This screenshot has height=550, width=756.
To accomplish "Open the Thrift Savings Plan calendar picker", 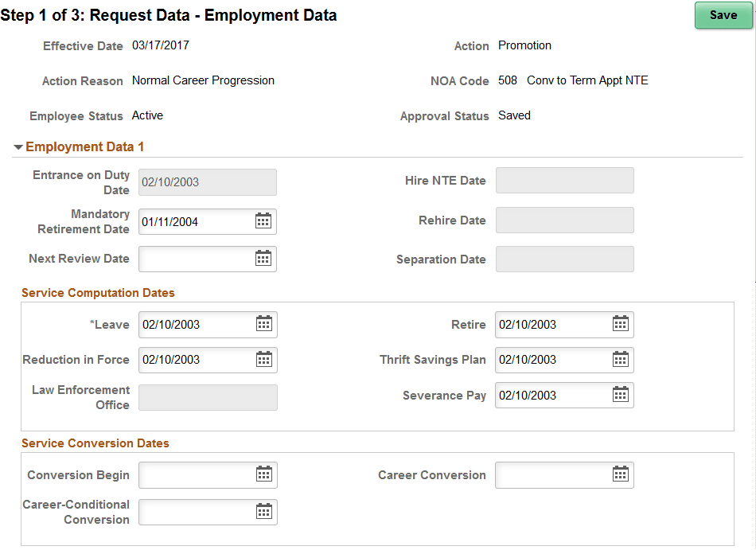I will pyautogui.click(x=622, y=360).
